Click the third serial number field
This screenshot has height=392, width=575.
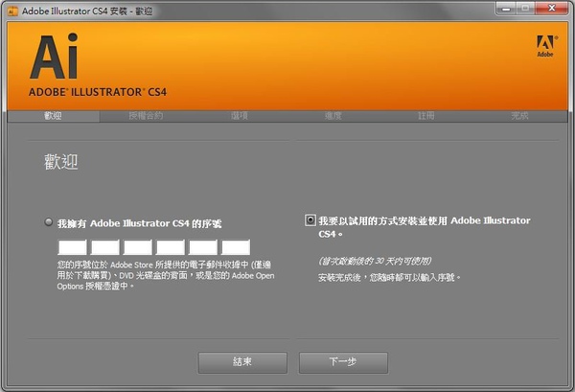137,247
